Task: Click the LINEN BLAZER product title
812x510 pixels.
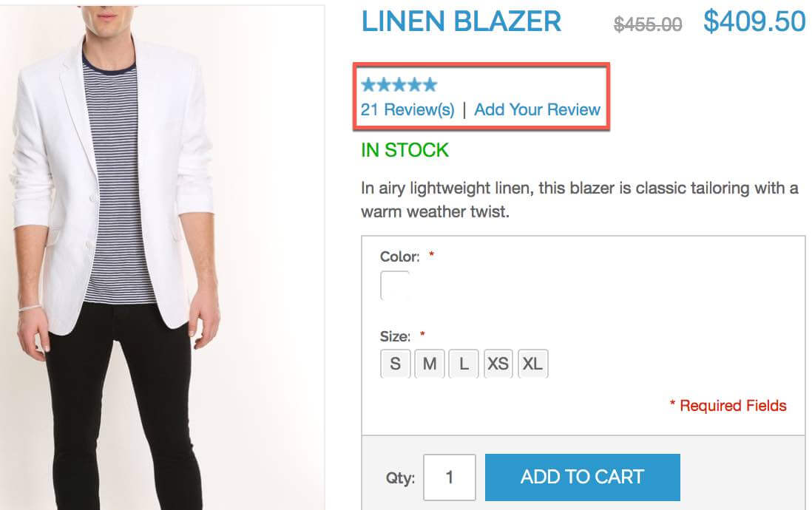Action: click(461, 22)
